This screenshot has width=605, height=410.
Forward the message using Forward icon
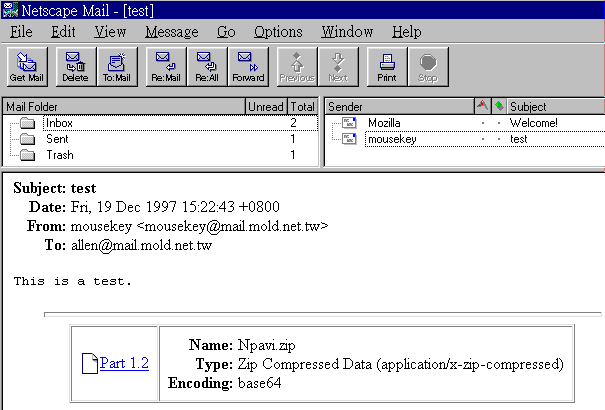[x=248, y=66]
